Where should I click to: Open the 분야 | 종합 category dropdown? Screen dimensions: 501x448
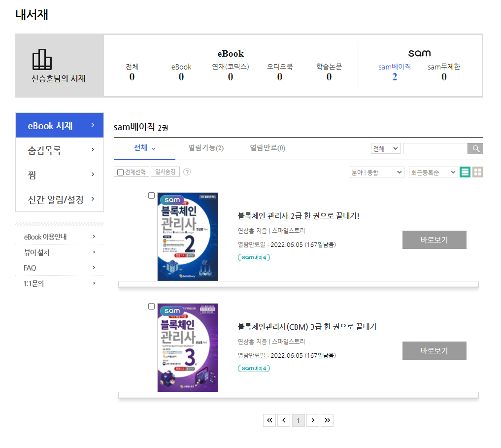pyautogui.click(x=376, y=172)
